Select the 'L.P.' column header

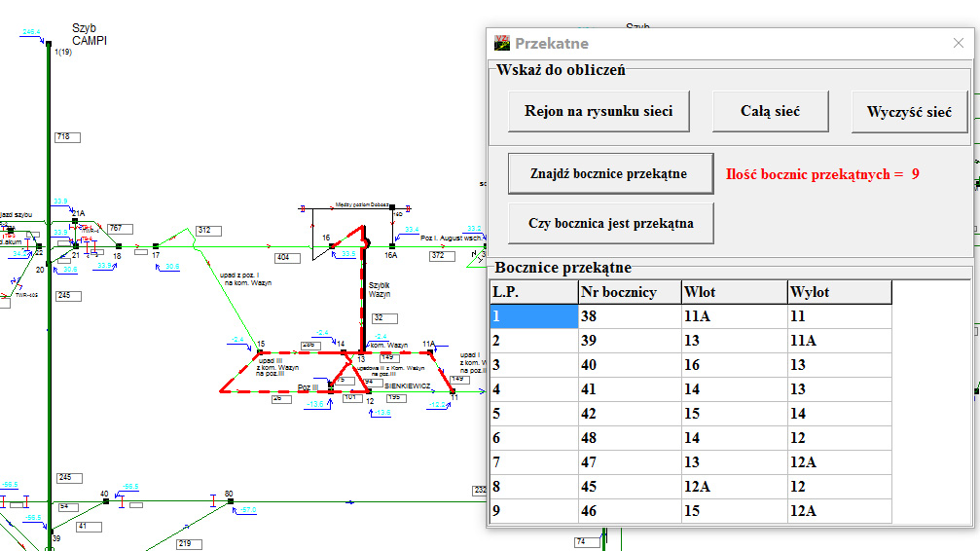tap(533, 292)
